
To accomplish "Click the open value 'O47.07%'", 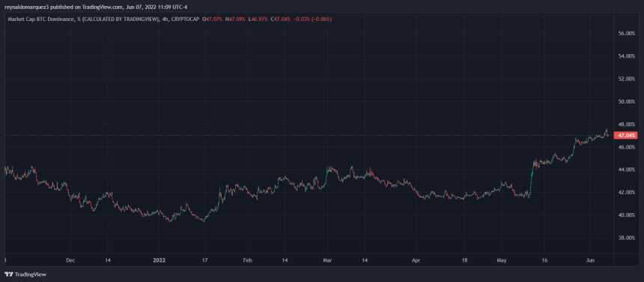I will pyautogui.click(x=213, y=19).
